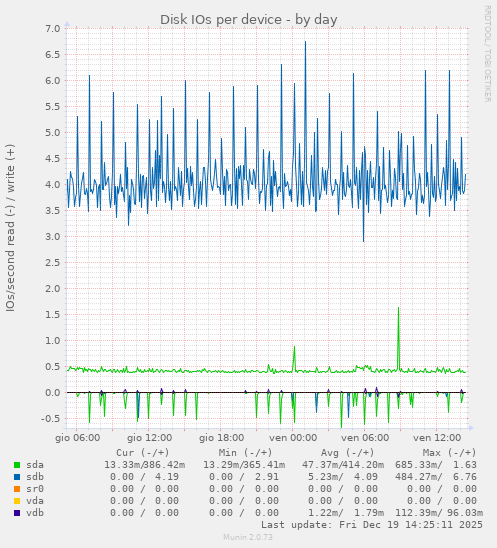Click the orange sr0 legend color swatch
This screenshot has height=548, width=497.
(x=17, y=489)
